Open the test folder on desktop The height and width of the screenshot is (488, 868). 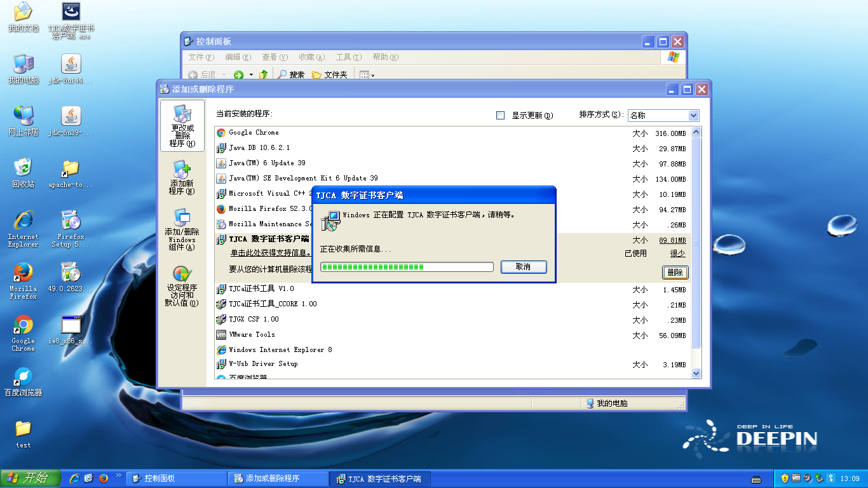click(23, 434)
